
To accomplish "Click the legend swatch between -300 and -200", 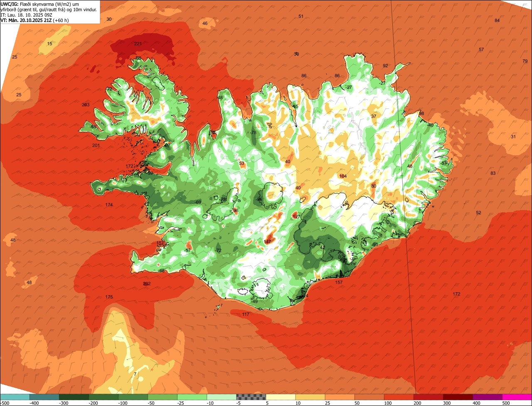I will pos(74,397).
